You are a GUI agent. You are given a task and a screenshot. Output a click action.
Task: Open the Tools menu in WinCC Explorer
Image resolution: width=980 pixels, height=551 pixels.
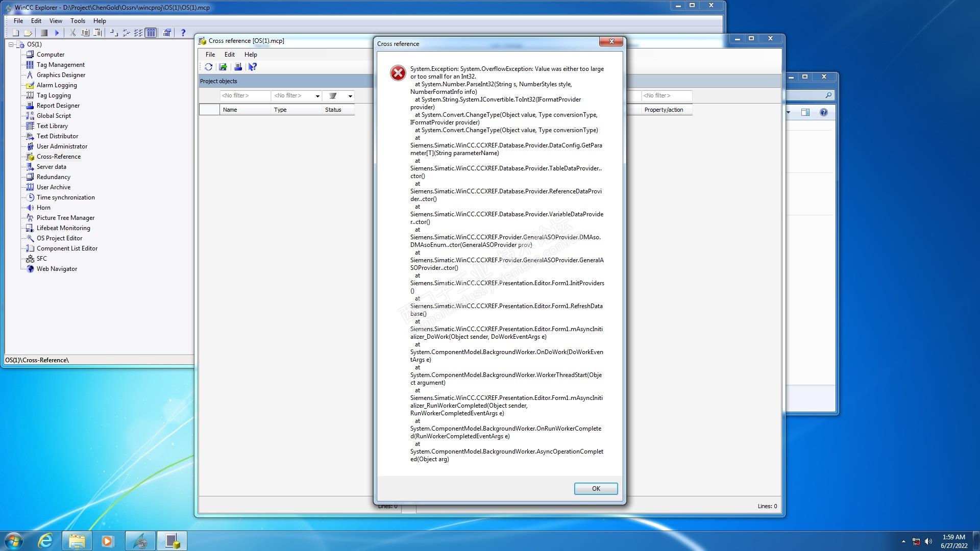pyautogui.click(x=78, y=21)
